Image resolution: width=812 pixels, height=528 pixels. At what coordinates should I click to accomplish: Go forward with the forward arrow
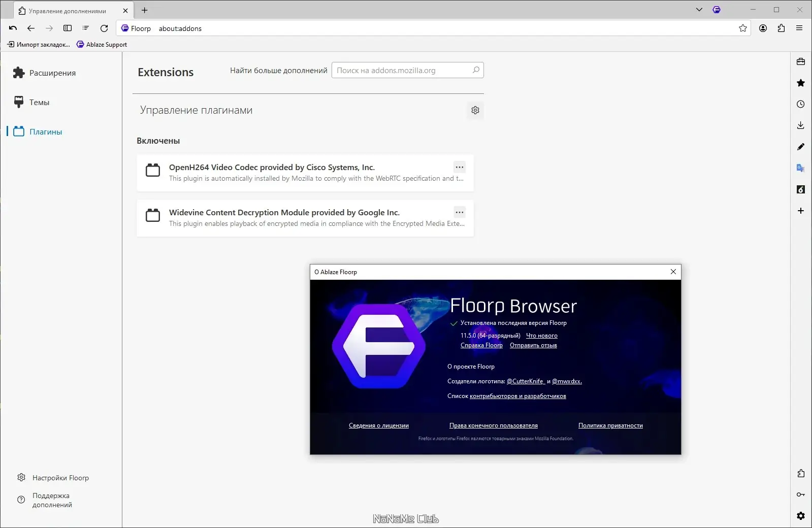[49, 28]
